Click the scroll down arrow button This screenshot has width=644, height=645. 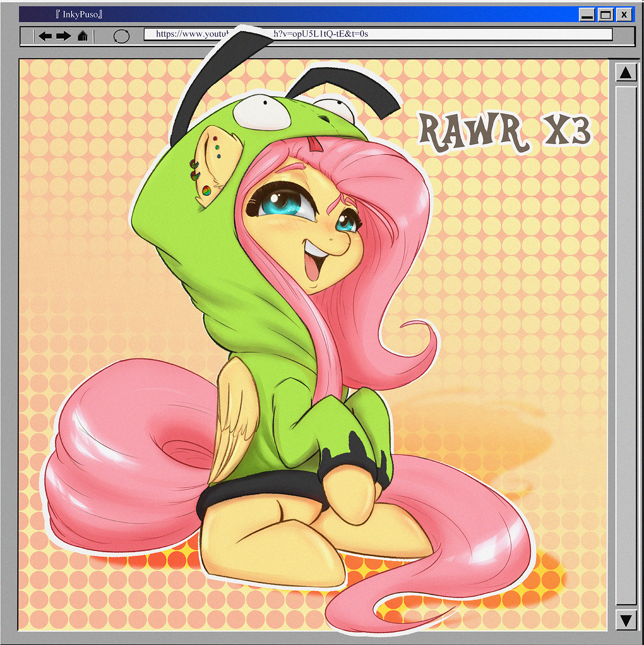626,620
